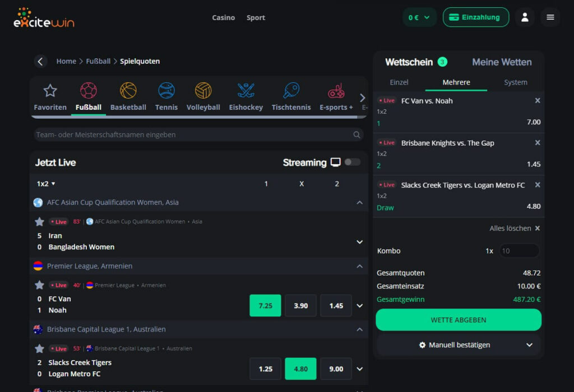Image resolution: width=574 pixels, height=392 pixels.
Task: Go to Fußball breadcrumb link
Action: [x=98, y=61]
